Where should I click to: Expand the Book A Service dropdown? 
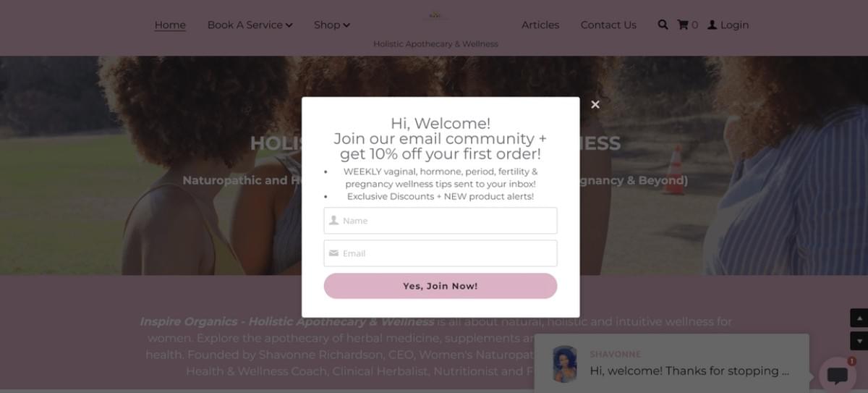tap(250, 25)
